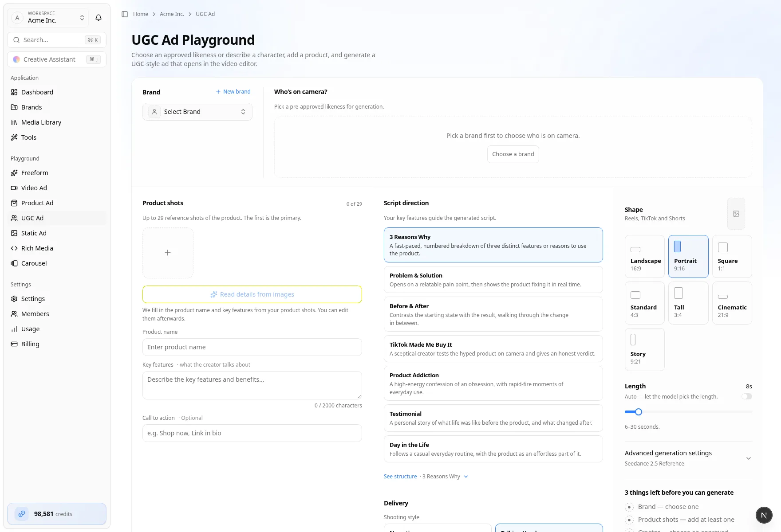Toggle the Auto length switch
The image size is (781, 532).
[747, 396]
